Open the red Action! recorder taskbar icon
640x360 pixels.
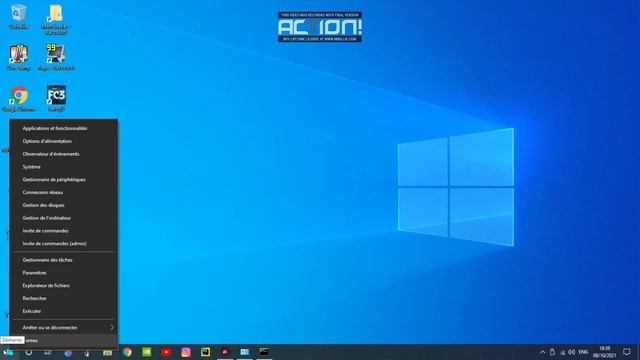225,352
